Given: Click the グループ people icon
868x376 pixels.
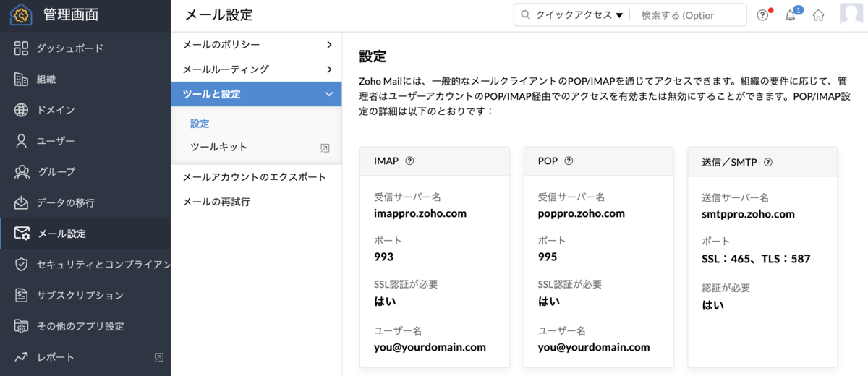Looking at the screenshot, I should pyautogui.click(x=22, y=172).
